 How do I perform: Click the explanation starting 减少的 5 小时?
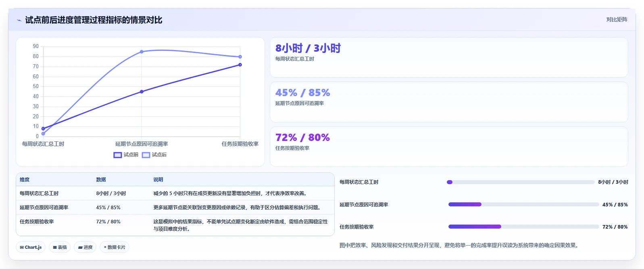(231, 193)
